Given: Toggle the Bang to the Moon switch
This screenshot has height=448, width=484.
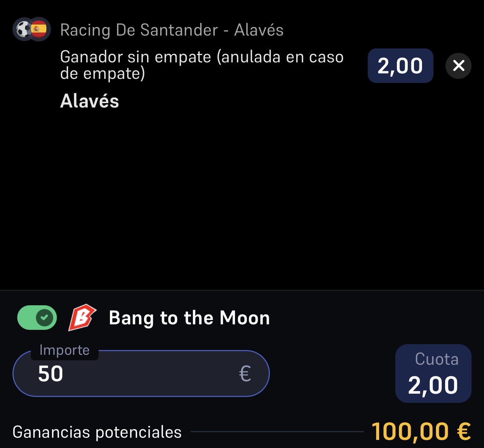Looking at the screenshot, I should pyautogui.click(x=37, y=317).
